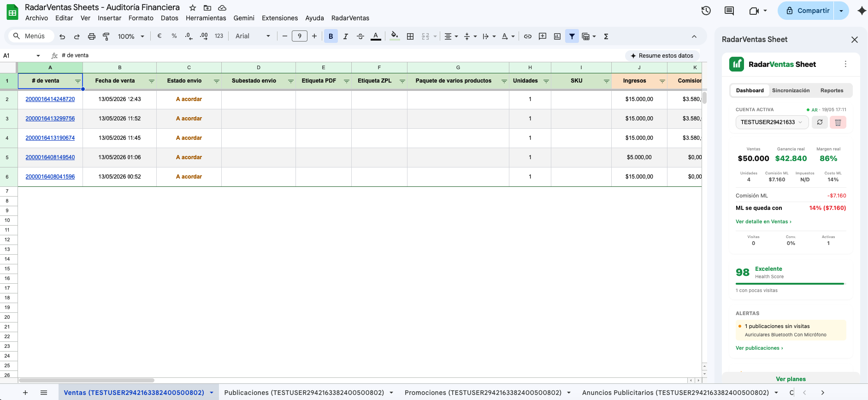Click the Move to folder icon
Screen dimensions: 868x400
click(207, 8)
